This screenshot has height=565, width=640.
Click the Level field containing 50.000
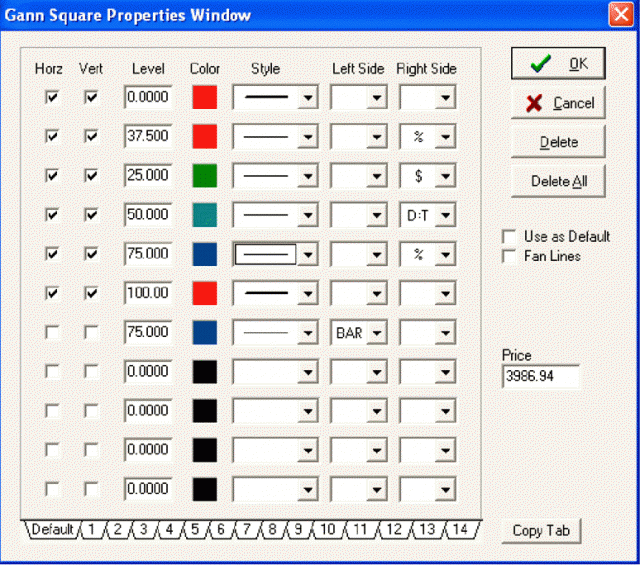pyautogui.click(x=148, y=214)
